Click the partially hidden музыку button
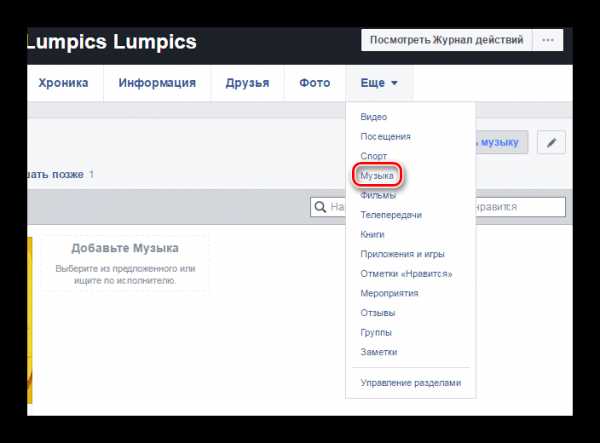This screenshot has width=600, height=443. (502, 142)
